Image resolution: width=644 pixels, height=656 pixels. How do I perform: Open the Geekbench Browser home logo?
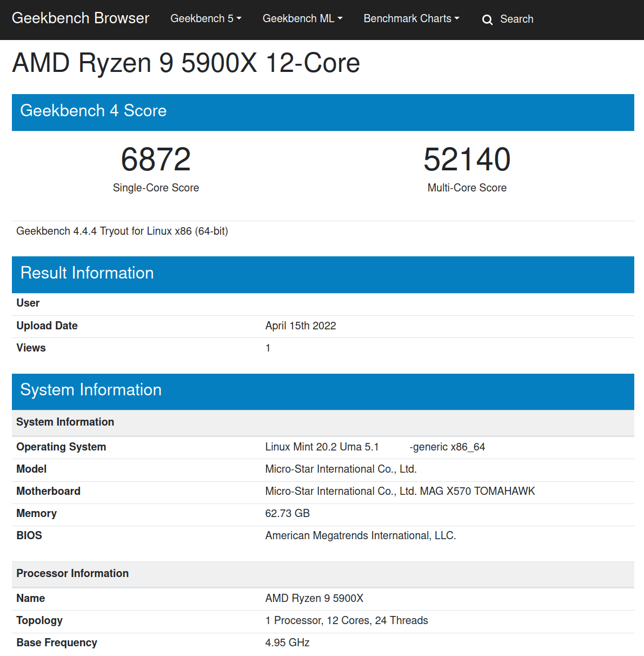[80, 18]
